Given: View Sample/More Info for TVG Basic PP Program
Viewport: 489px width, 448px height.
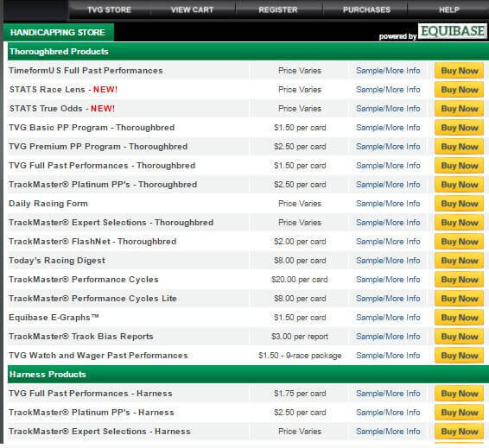Looking at the screenshot, I should tap(388, 128).
